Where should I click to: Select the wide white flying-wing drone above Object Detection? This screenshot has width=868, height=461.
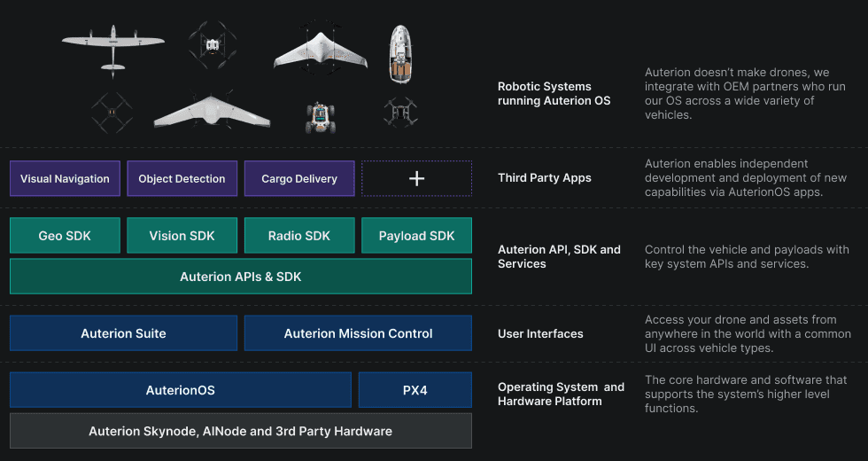tap(212, 110)
